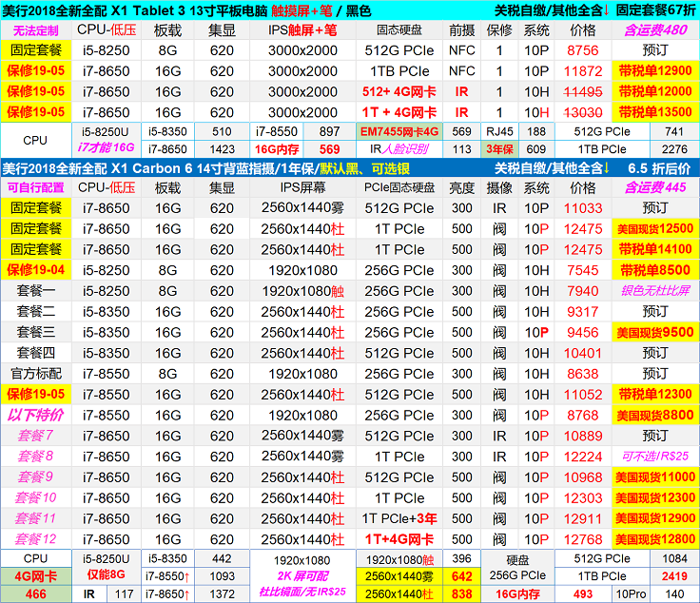Click the '银色无杜比屏' note
Screen dimensions: 700x603
point(655,291)
